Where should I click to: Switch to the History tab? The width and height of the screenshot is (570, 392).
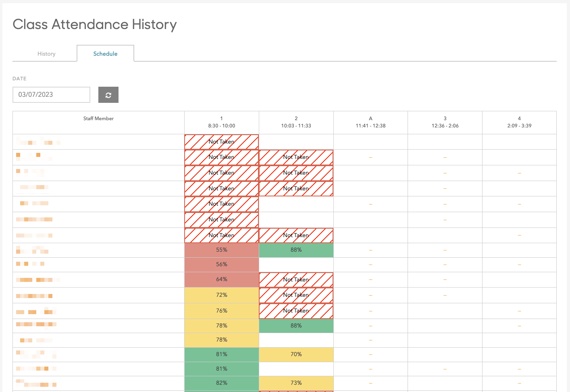[46, 54]
